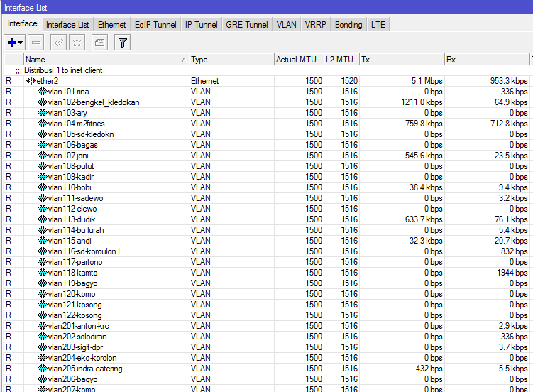The height and width of the screenshot is (392, 533).
Task: Switch to the Ethernet tab
Action: (x=112, y=25)
